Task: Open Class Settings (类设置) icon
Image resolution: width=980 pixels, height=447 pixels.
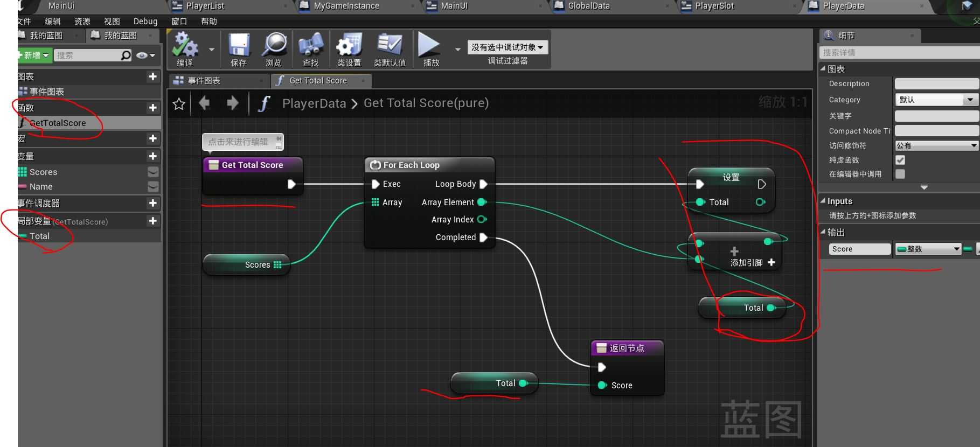Action: [x=349, y=45]
